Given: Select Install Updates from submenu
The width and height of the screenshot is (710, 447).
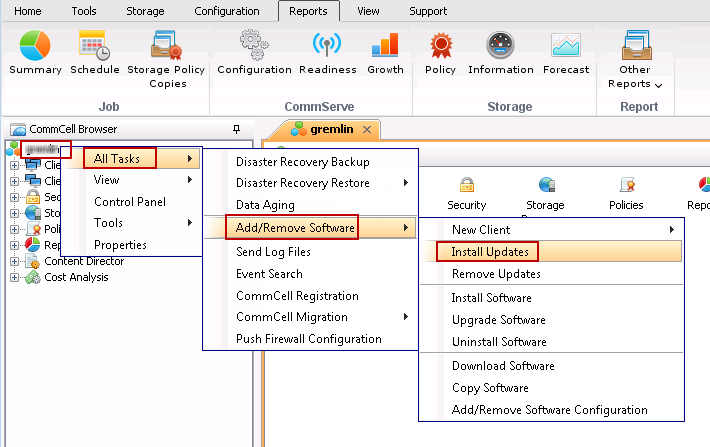Looking at the screenshot, I should (x=489, y=252).
